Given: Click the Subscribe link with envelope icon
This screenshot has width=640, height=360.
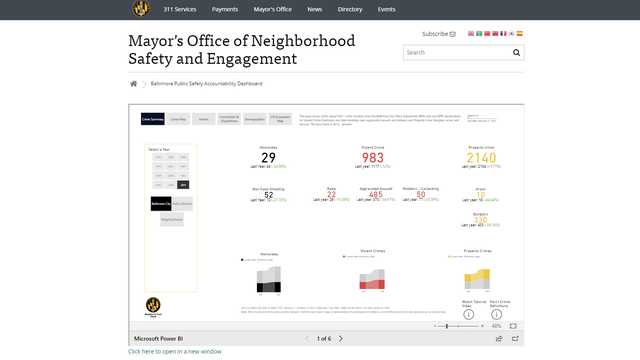Looking at the screenshot, I should click(x=439, y=34).
